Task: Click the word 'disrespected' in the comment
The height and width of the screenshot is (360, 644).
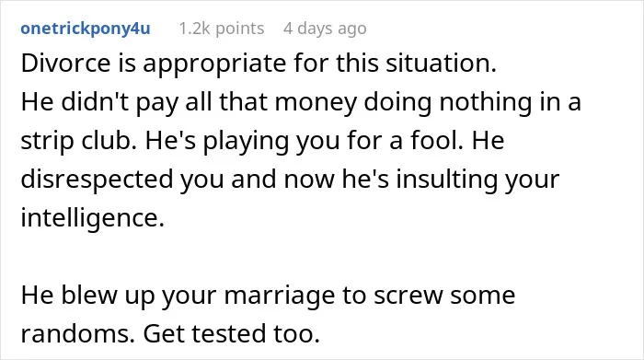Action: [97, 180]
